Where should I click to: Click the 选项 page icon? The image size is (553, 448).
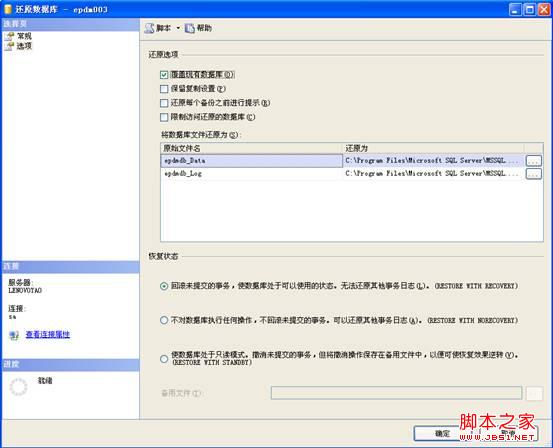10,46
